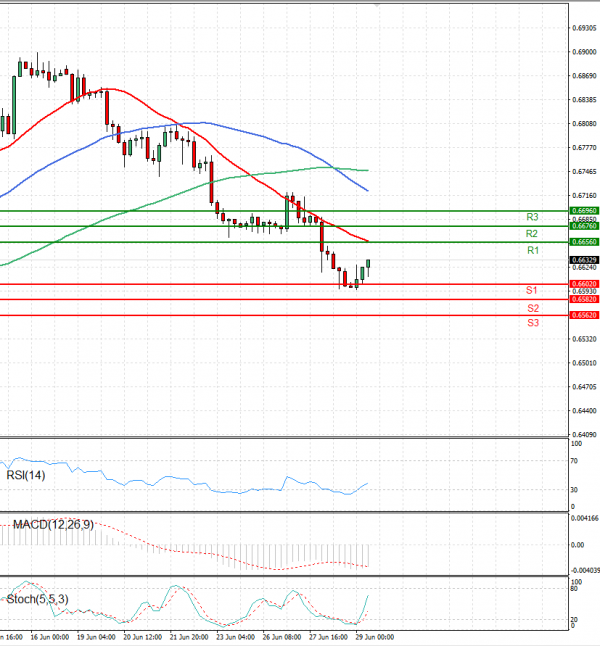
Task: Click the MACD(12,26,9) indicator label
Action: (x=53, y=524)
